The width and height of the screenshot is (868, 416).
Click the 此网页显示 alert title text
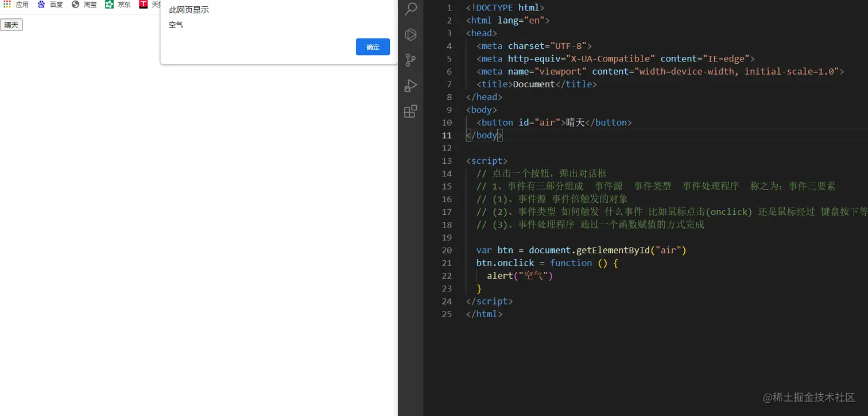[x=189, y=10]
